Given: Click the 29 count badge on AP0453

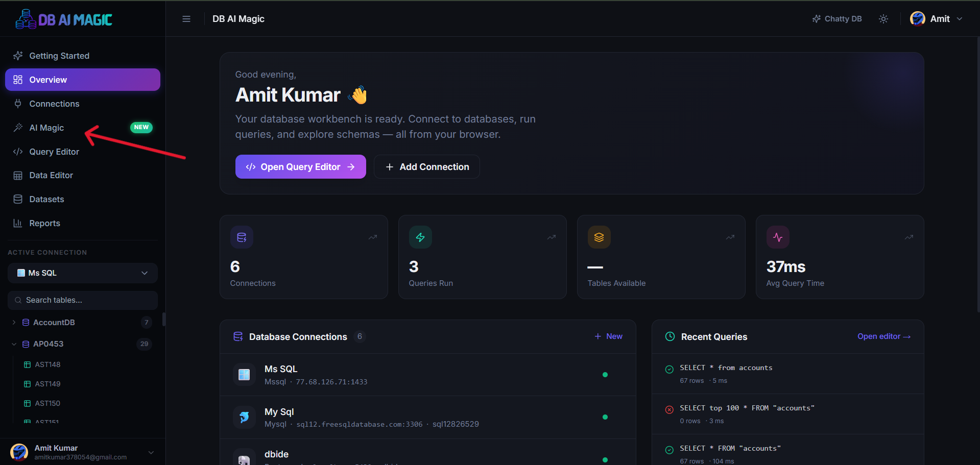Looking at the screenshot, I should click(x=145, y=344).
